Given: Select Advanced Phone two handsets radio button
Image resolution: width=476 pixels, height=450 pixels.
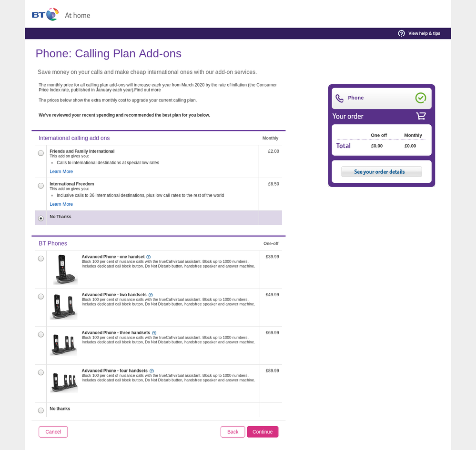Looking at the screenshot, I should pyautogui.click(x=41, y=297).
